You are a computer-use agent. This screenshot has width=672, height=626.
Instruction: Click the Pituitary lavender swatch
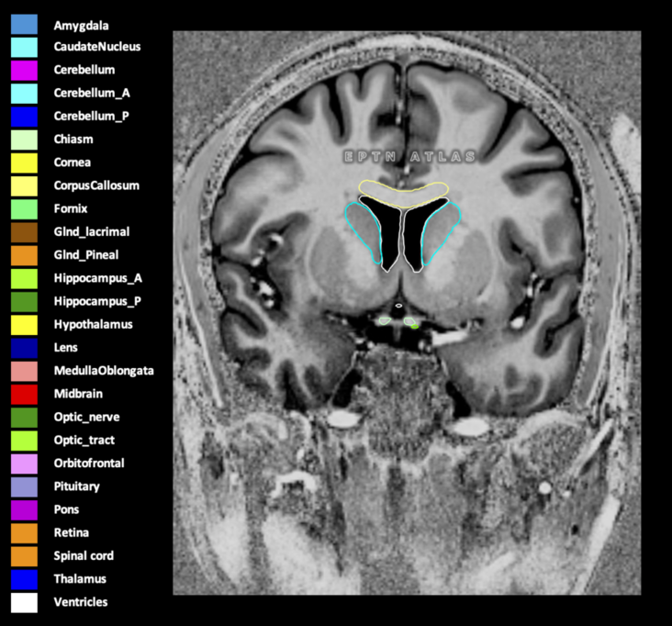point(24,487)
